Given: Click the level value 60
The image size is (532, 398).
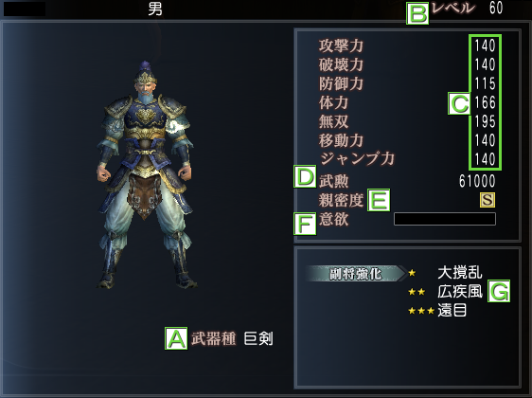Looking at the screenshot, I should pos(496,8).
